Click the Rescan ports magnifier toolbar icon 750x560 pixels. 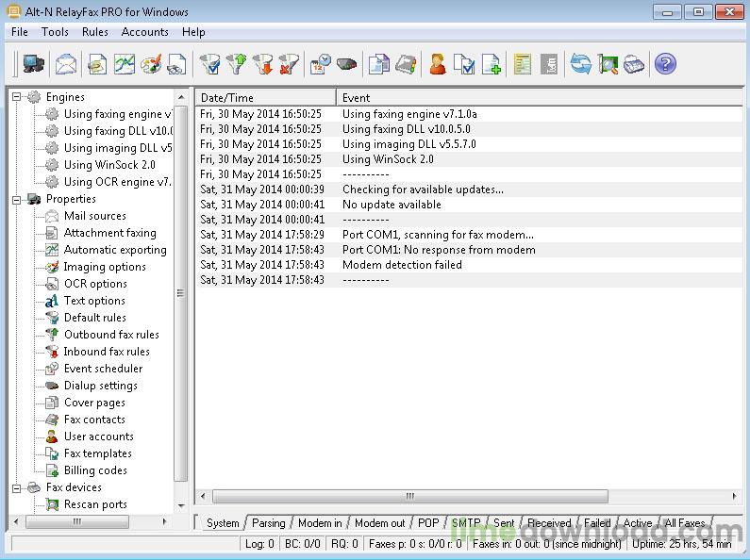tap(608, 64)
